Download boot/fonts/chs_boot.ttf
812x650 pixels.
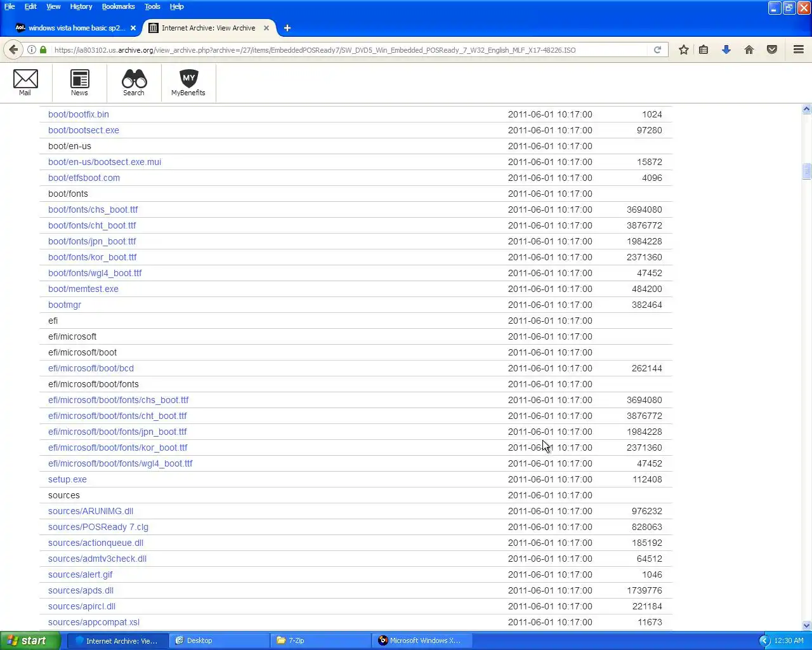point(93,209)
